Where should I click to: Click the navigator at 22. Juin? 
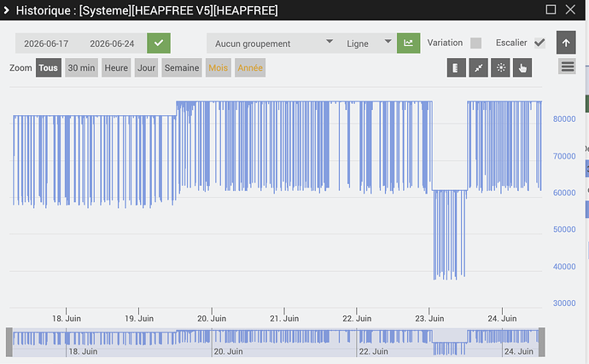click(373, 351)
